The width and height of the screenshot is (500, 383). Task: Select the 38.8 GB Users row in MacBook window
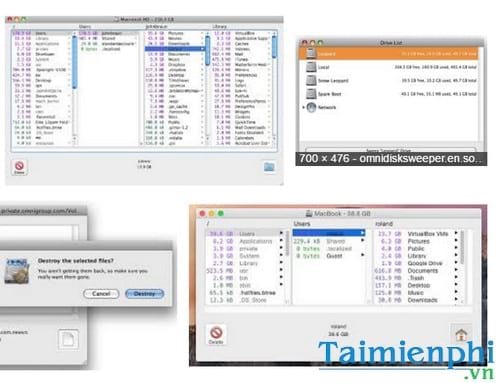[245, 233]
